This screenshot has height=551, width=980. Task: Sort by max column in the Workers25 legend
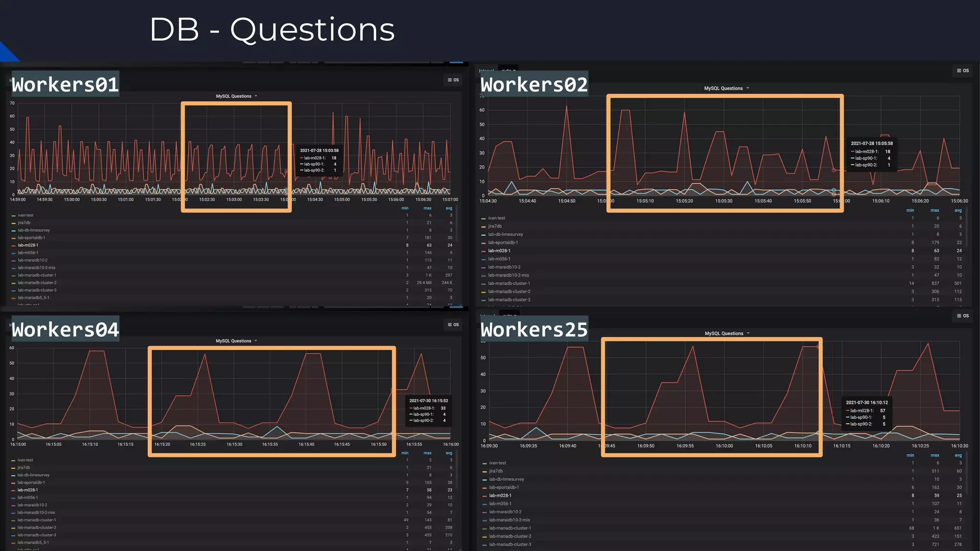935,455
